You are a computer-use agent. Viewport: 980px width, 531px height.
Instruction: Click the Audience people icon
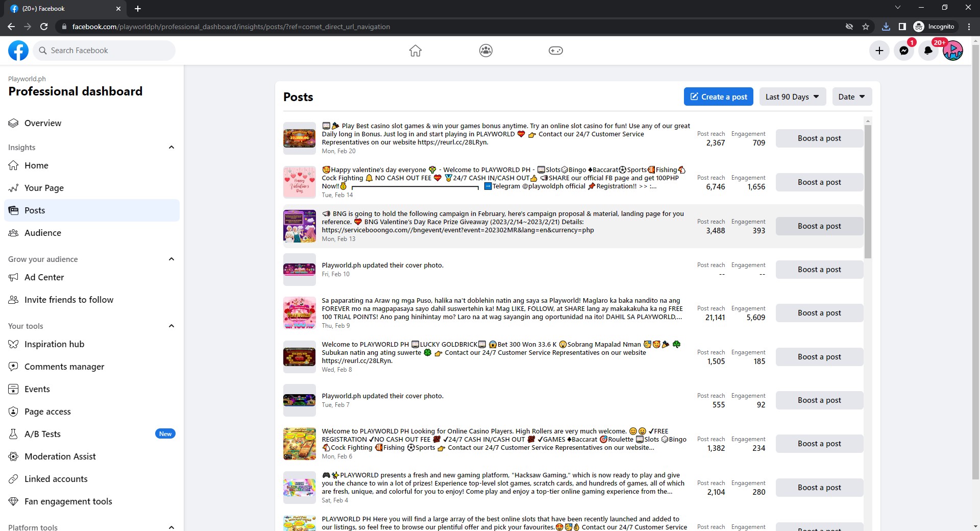[x=13, y=233]
